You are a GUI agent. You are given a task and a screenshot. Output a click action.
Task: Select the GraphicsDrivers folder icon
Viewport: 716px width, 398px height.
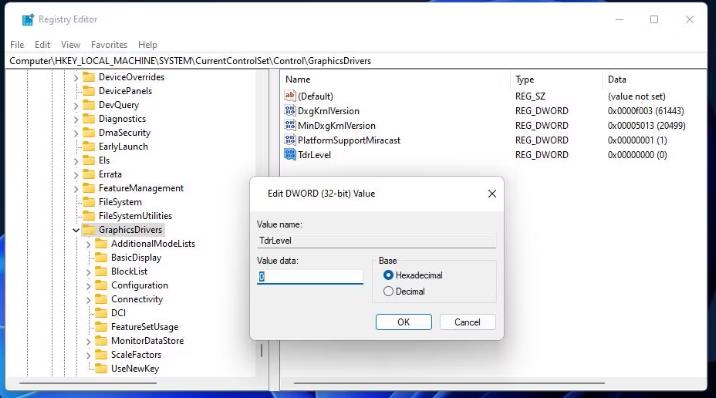[89, 230]
